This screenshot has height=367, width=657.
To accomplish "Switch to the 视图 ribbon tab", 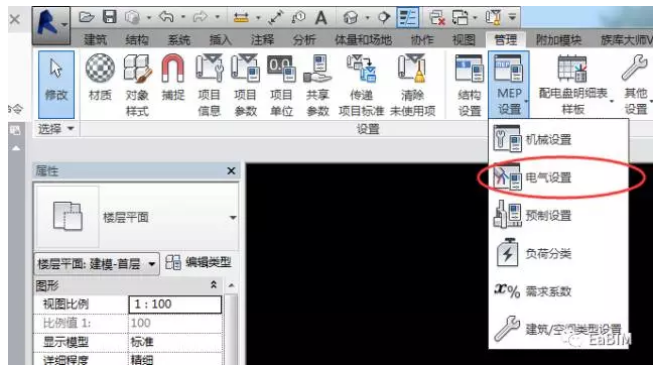I will coord(463,40).
